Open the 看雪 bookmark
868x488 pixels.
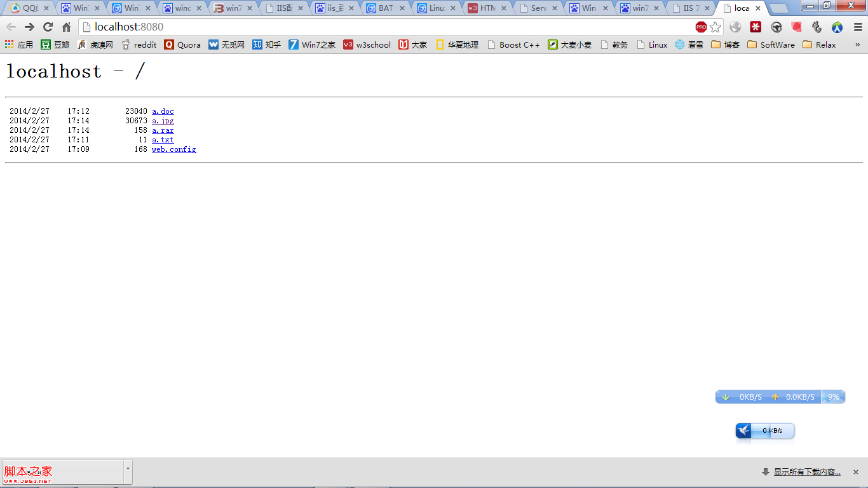(689, 44)
